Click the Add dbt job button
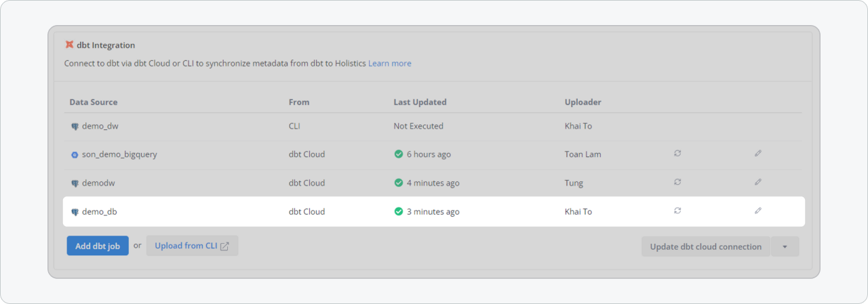Image resolution: width=868 pixels, height=304 pixels. [98, 246]
